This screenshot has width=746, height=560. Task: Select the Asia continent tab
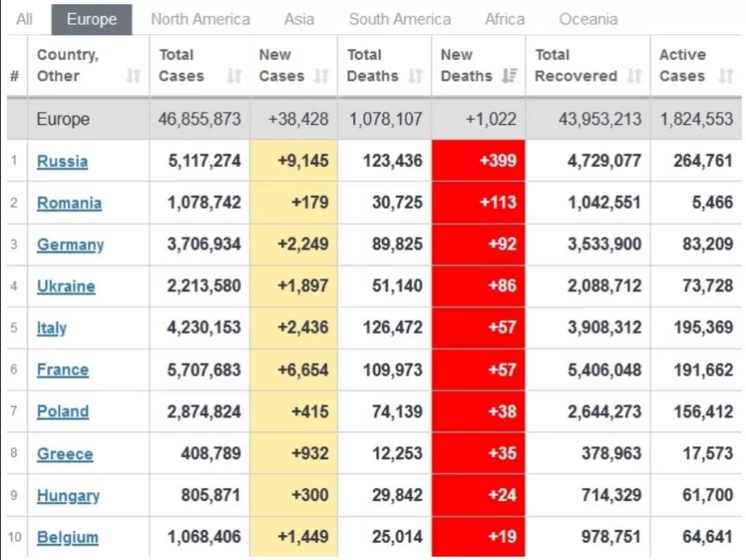click(299, 19)
